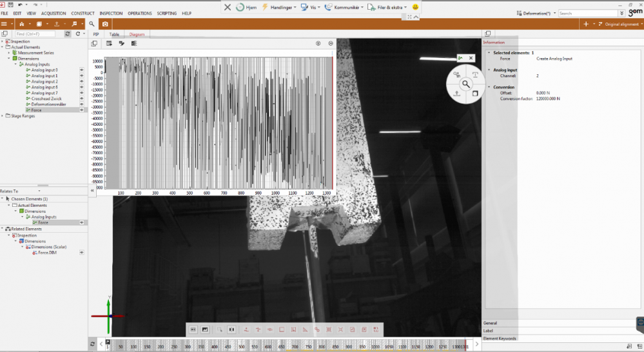Click the save icon in title bar
This screenshot has height=352, width=644.
coord(11,5)
